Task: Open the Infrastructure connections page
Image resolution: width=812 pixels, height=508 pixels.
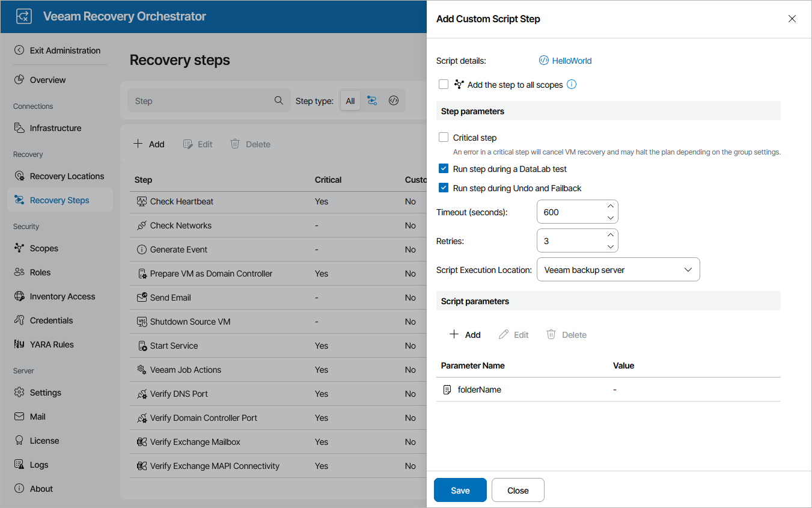Action: point(56,127)
